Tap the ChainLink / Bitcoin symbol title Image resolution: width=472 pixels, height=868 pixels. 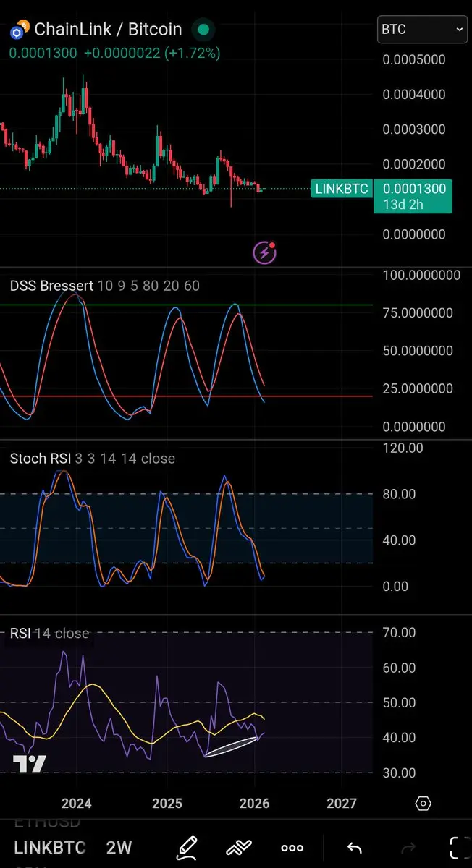pyautogui.click(x=109, y=30)
